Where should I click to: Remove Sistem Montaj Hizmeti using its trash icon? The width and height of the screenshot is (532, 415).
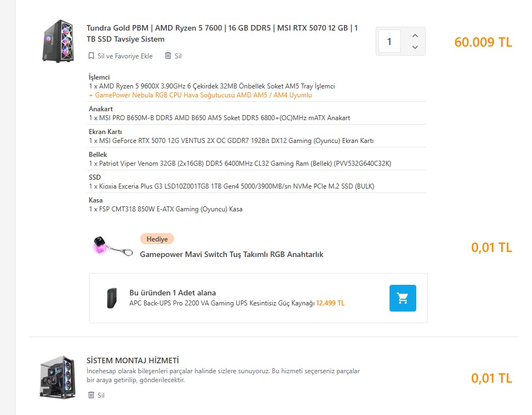[91, 396]
